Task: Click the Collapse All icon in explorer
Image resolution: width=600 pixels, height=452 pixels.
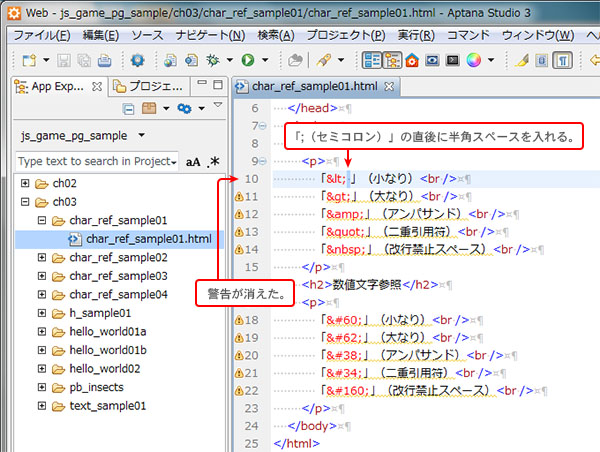Action: pyautogui.click(x=129, y=109)
